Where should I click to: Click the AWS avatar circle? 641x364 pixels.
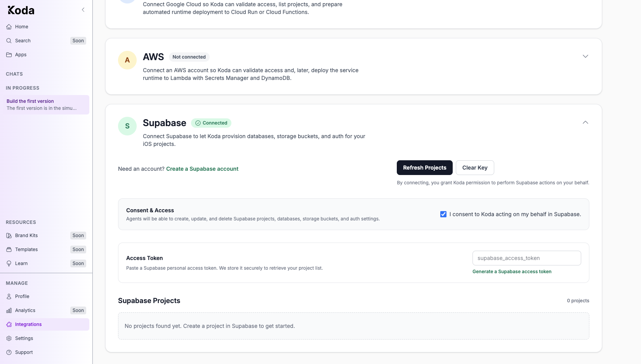tap(127, 60)
